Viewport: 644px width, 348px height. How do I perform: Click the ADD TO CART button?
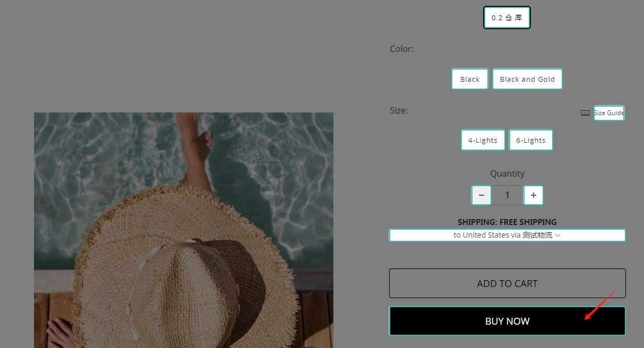click(507, 283)
